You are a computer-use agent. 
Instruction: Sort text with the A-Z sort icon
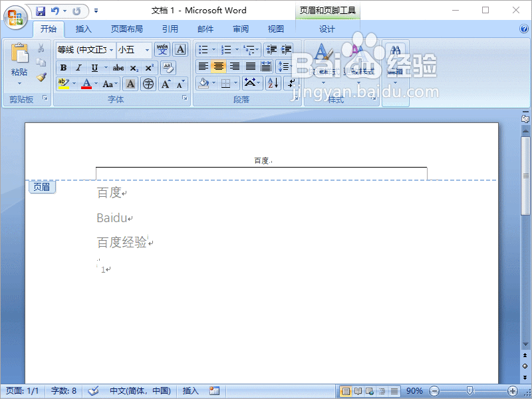click(x=273, y=83)
